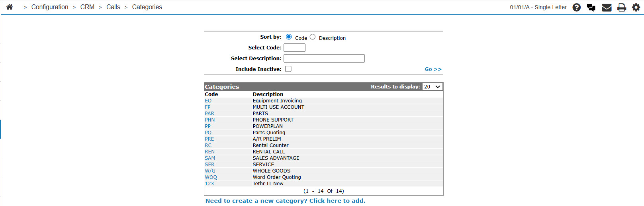Open the settings gear icon
This screenshot has width=644, height=206.
pyautogui.click(x=636, y=7)
